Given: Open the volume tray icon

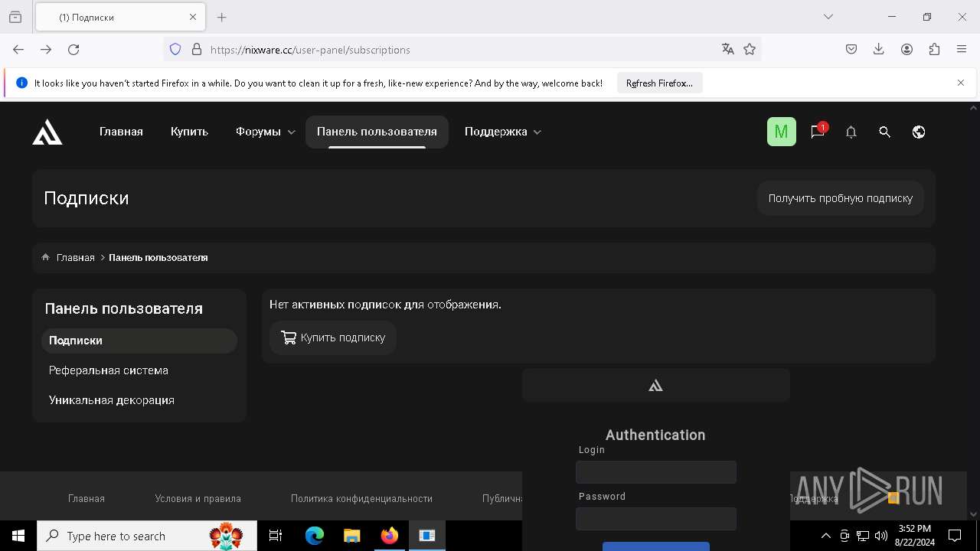Looking at the screenshot, I should [881, 536].
